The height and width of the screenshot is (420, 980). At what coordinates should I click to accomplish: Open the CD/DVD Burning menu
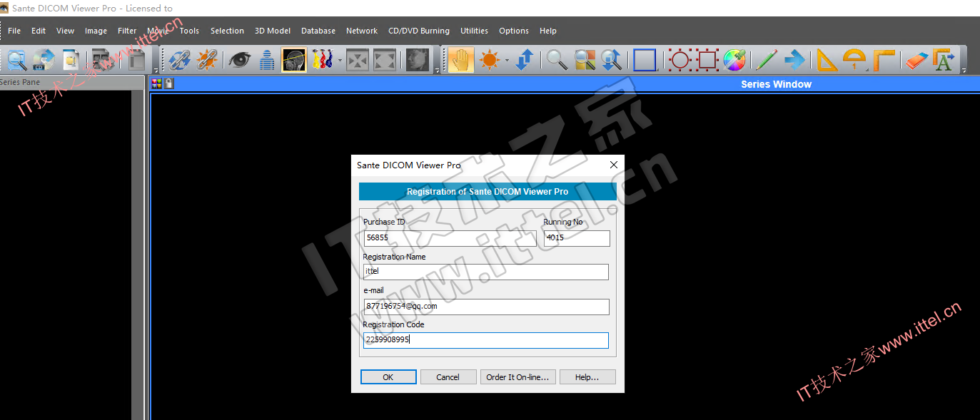click(419, 31)
